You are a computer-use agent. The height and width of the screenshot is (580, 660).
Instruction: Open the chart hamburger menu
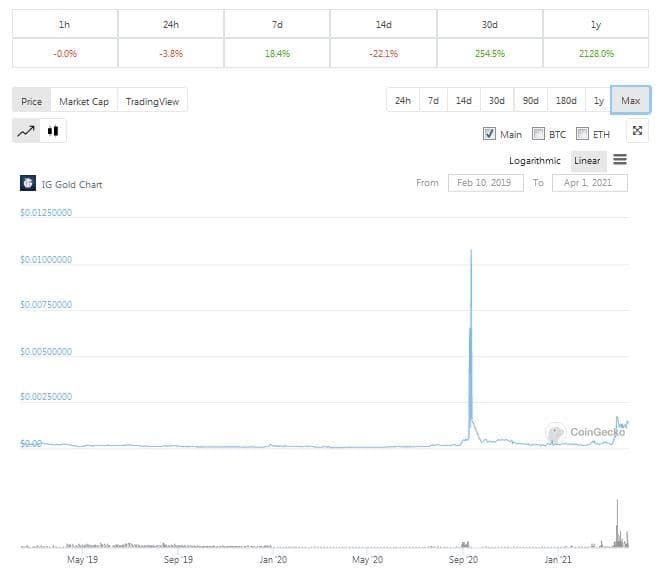(620, 160)
